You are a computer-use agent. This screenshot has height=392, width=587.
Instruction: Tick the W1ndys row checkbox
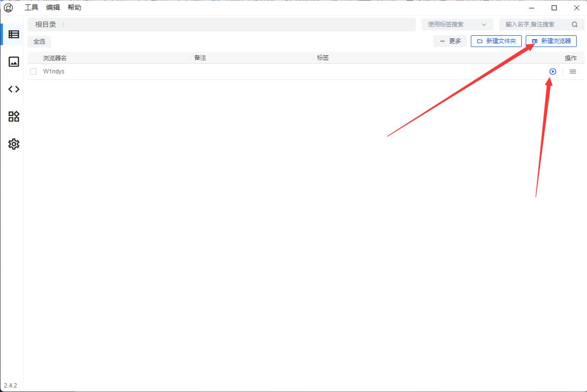[33, 72]
